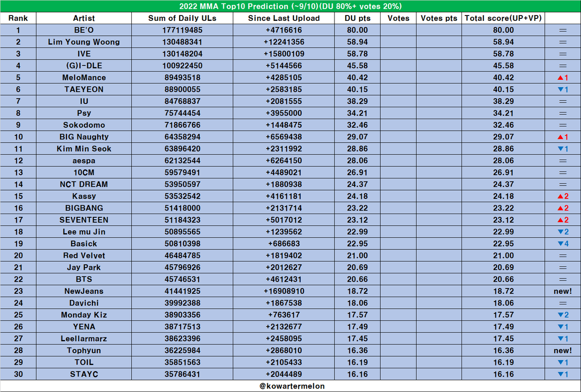Select the value +16908910

[x=284, y=291]
